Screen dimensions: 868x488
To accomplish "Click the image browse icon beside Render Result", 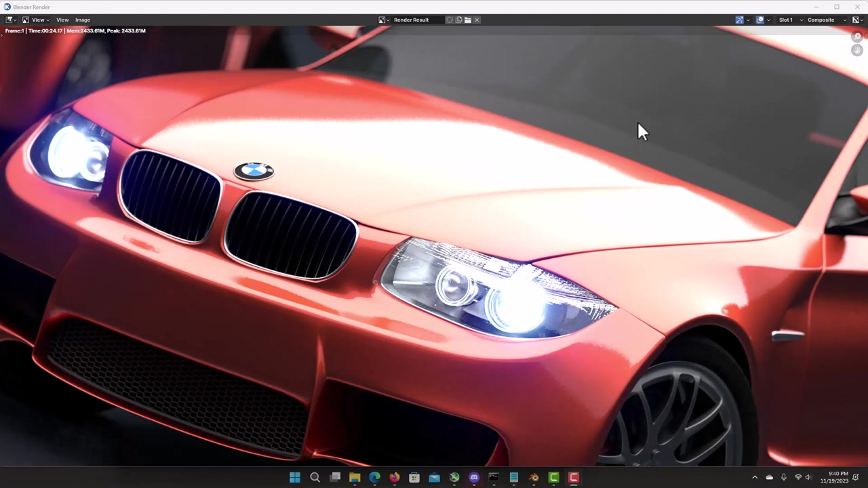I will click(x=384, y=20).
